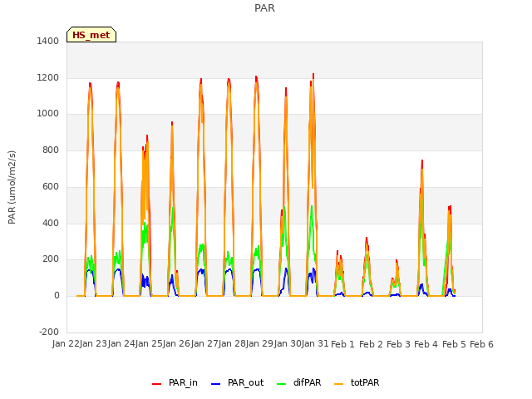Screen dimensions: 532x399
Task: Click the Jan 29 x-axis label
Action: coord(260,343)
